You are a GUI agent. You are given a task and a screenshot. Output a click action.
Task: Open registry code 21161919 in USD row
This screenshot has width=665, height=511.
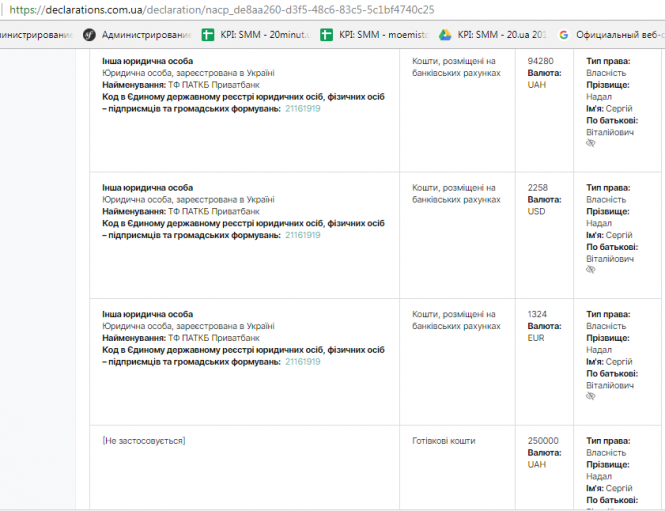(303, 236)
